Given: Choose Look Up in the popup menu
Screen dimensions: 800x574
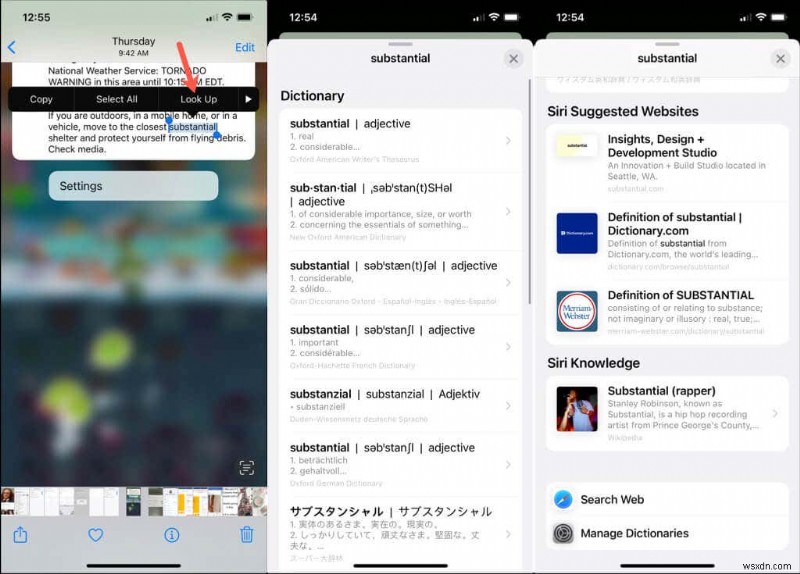Looking at the screenshot, I should tap(198, 99).
